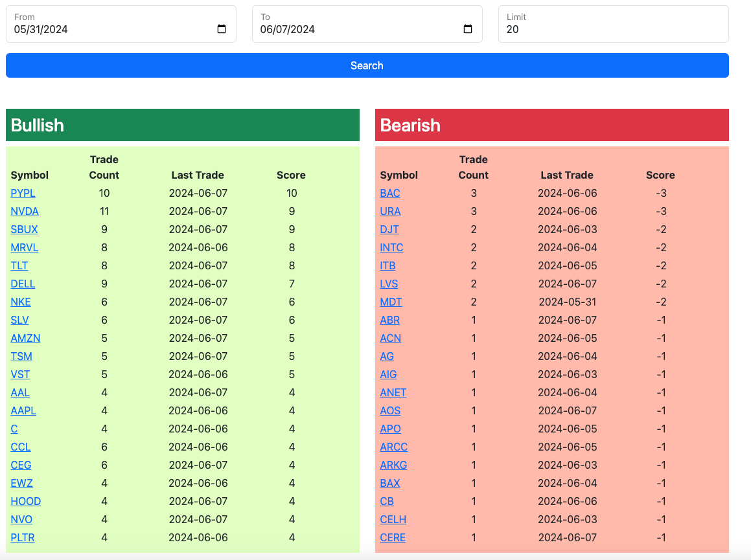Open the To date calendar picker icon
The height and width of the screenshot is (560, 751).
tap(467, 29)
